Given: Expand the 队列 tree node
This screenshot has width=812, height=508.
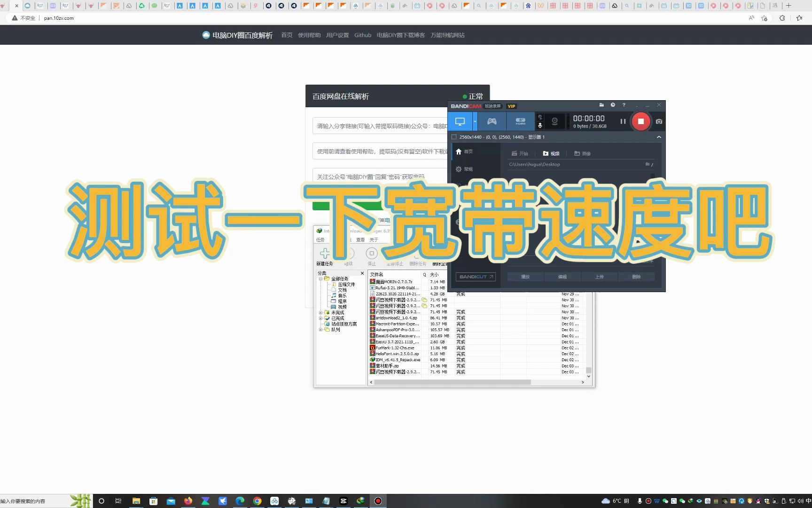Looking at the screenshot, I should [321, 329].
